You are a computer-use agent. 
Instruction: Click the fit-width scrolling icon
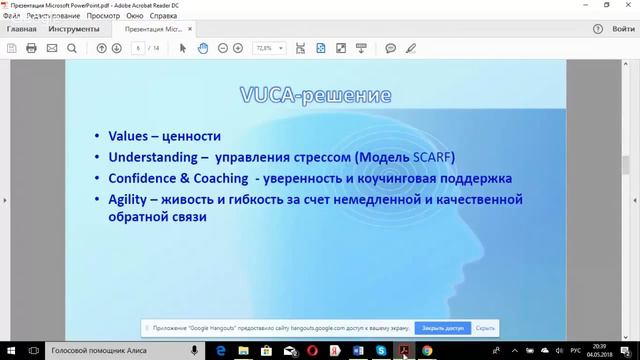coord(300,48)
